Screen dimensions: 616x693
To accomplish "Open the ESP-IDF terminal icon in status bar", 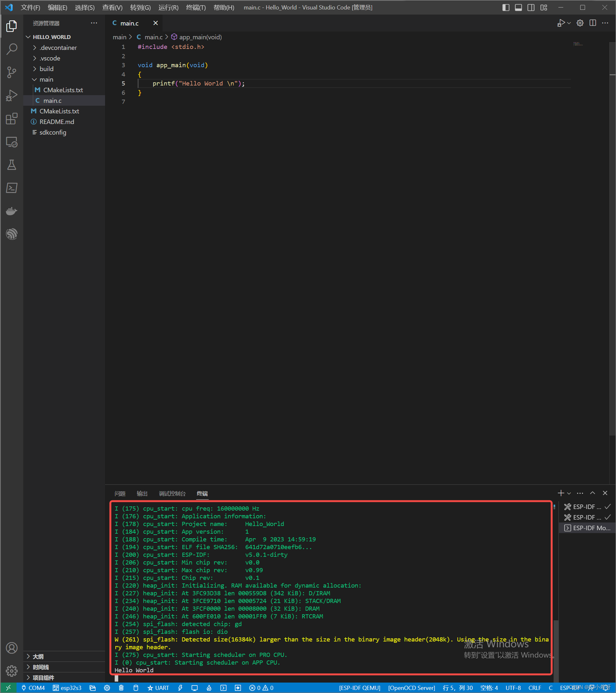I will pos(223,687).
